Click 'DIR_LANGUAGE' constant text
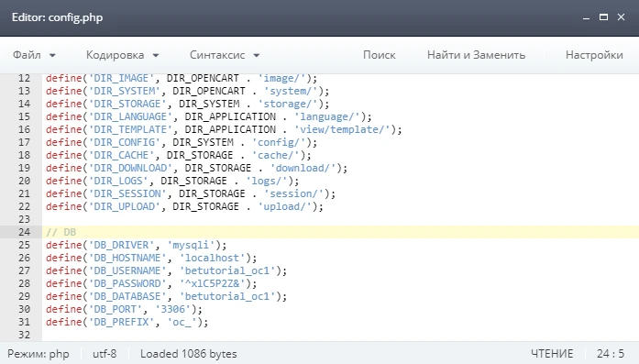Screen dimensions: 639x364 point(130,116)
